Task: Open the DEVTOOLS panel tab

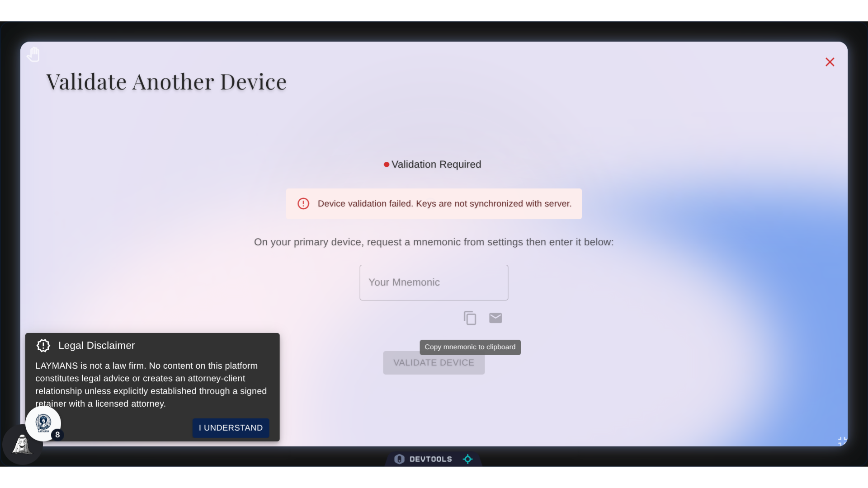Action: pos(432,459)
